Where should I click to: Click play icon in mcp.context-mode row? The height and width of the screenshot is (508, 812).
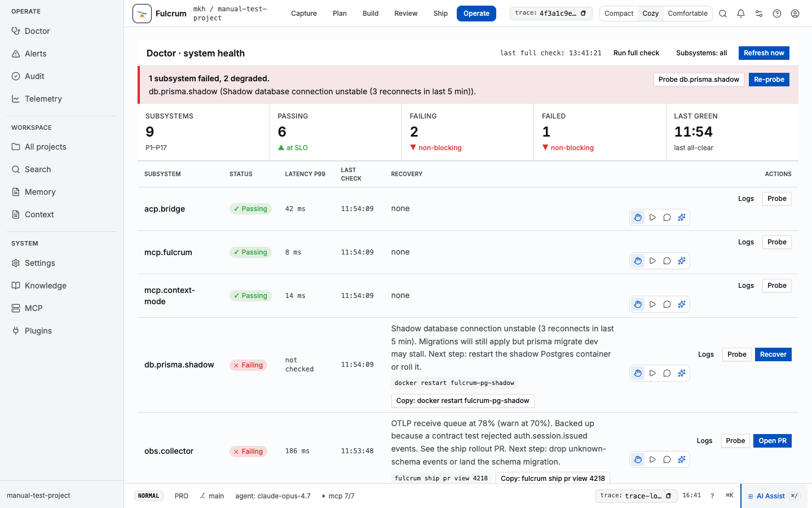tap(652, 304)
